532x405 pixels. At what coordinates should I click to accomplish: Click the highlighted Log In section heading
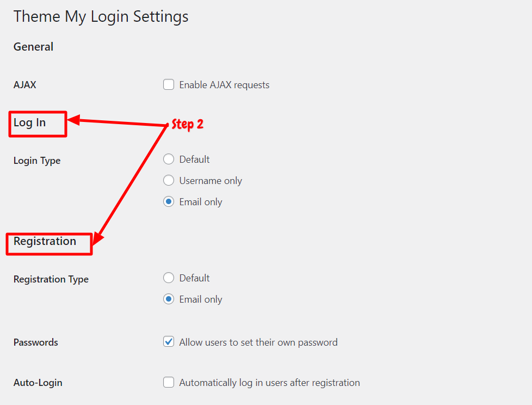pos(29,122)
